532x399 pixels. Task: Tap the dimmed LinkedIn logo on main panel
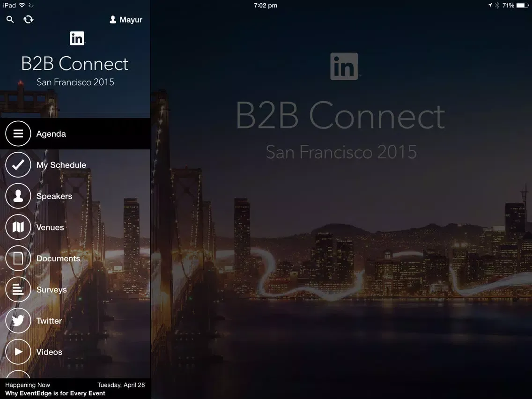[344, 66]
